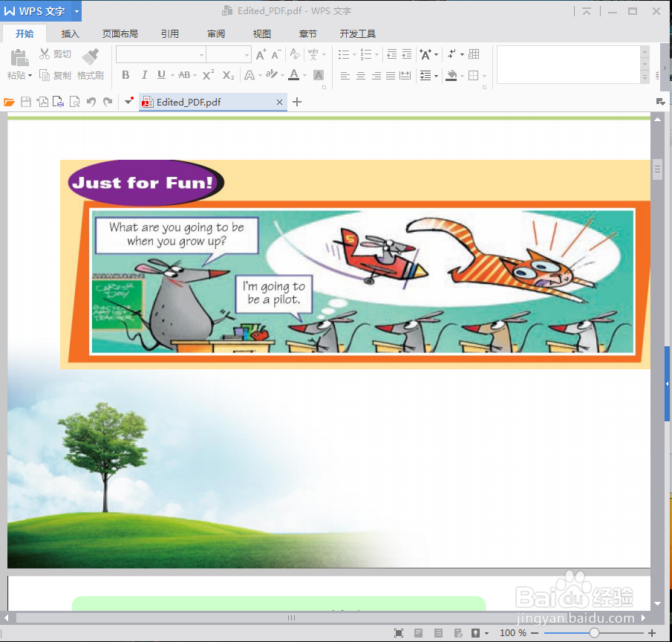Viewport: 672px width, 642px height.
Task: Click the bullet list icon
Action: click(x=344, y=54)
